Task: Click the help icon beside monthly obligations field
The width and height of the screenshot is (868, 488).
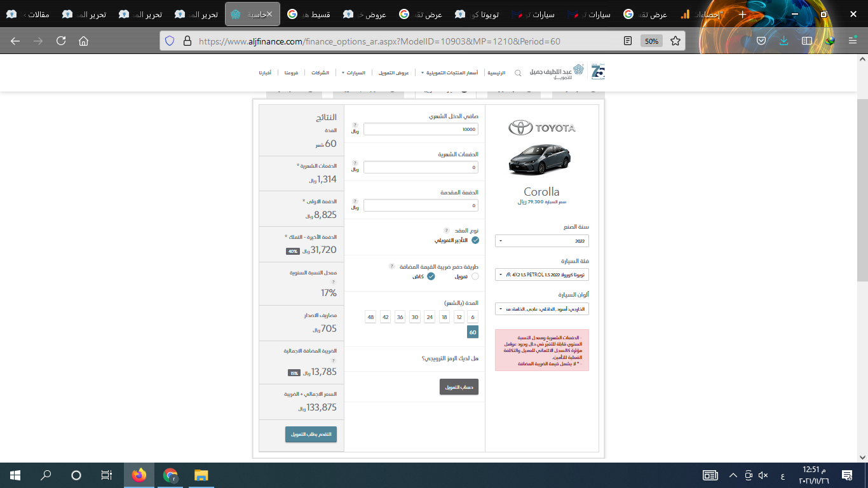Action: (x=355, y=163)
